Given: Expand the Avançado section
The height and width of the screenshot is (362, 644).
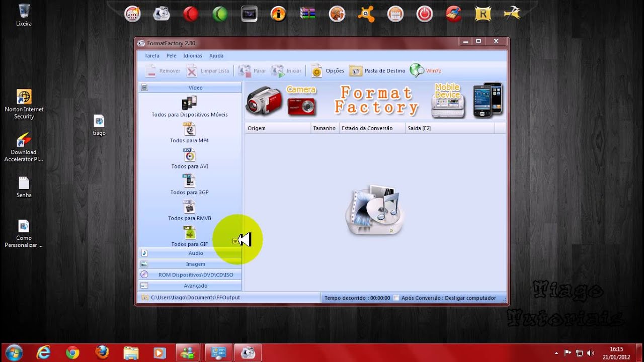Looking at the screenshot, I should pyautogui.click(x=190, y=286).
